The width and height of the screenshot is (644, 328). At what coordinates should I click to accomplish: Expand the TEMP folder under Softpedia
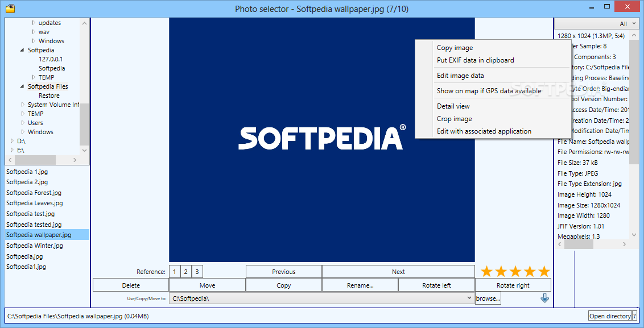pyautogui.click(x=34, y=77)
